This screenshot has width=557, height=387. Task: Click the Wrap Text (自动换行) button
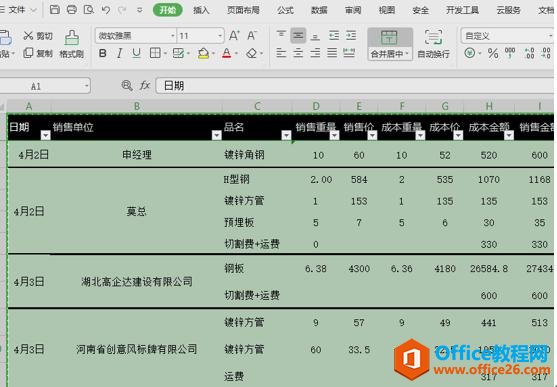(433, 44)
